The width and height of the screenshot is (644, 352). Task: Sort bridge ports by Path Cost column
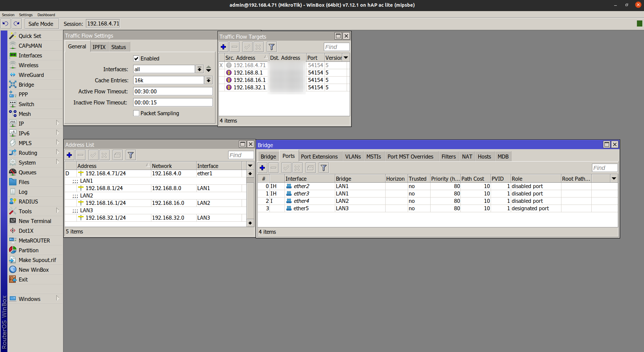pos(475,179)
